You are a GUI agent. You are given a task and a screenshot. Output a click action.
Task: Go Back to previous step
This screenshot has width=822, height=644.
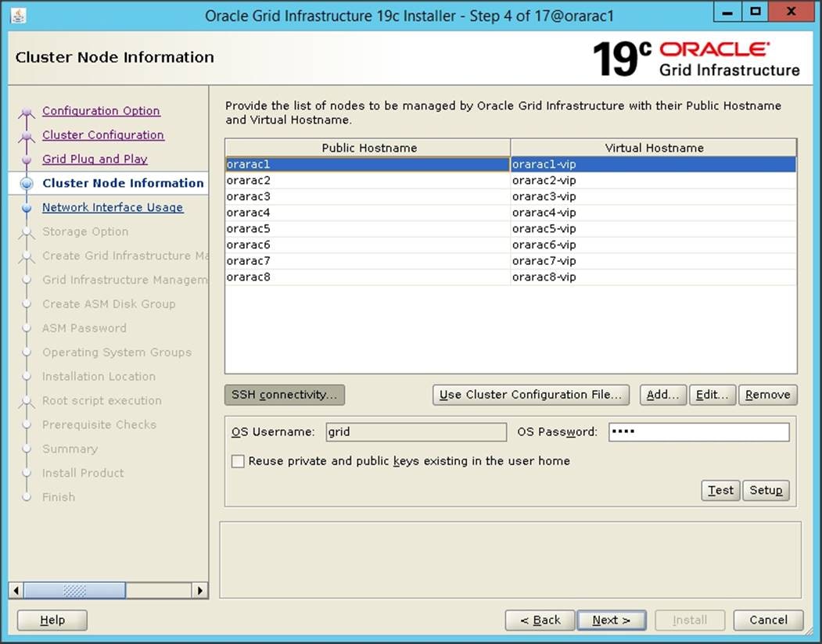coord(540,621)
